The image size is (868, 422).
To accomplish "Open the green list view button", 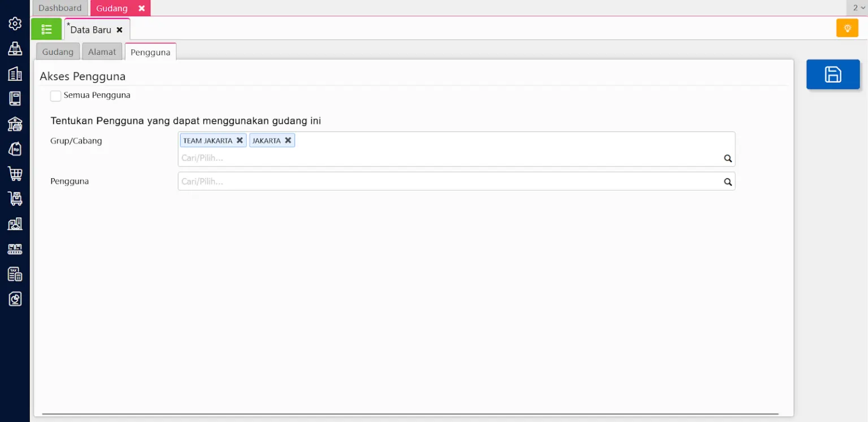I will click(x=46, y=29).
